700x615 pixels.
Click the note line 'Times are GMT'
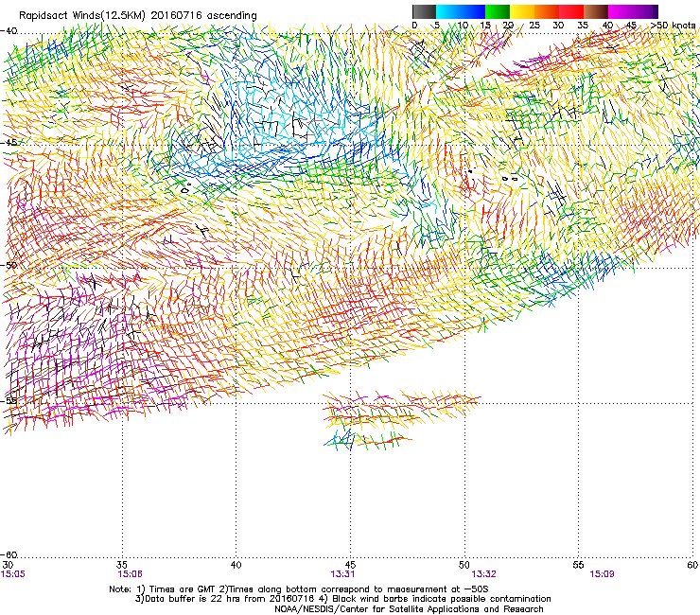pyautogui.click(x=183, y=589)
